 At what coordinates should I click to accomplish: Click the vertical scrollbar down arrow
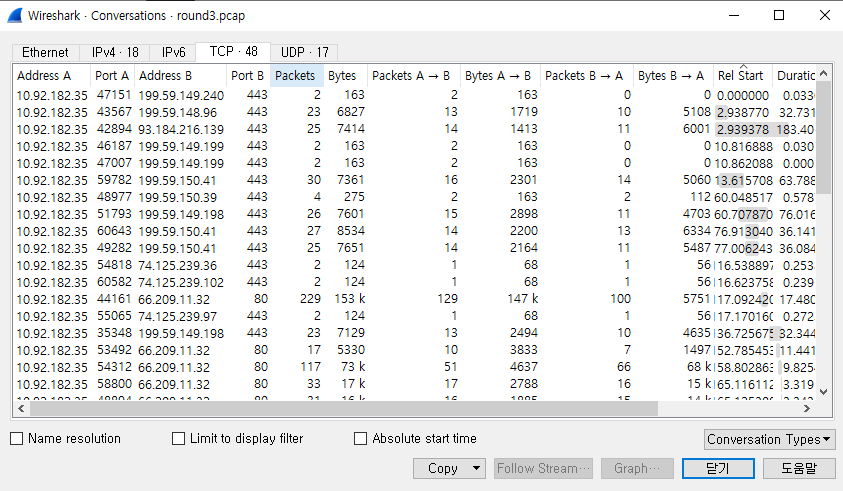point(824,392)
